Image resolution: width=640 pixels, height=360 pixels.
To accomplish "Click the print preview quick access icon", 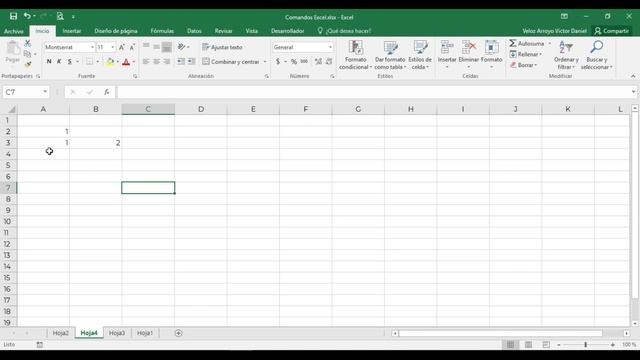I will (60, 16).
